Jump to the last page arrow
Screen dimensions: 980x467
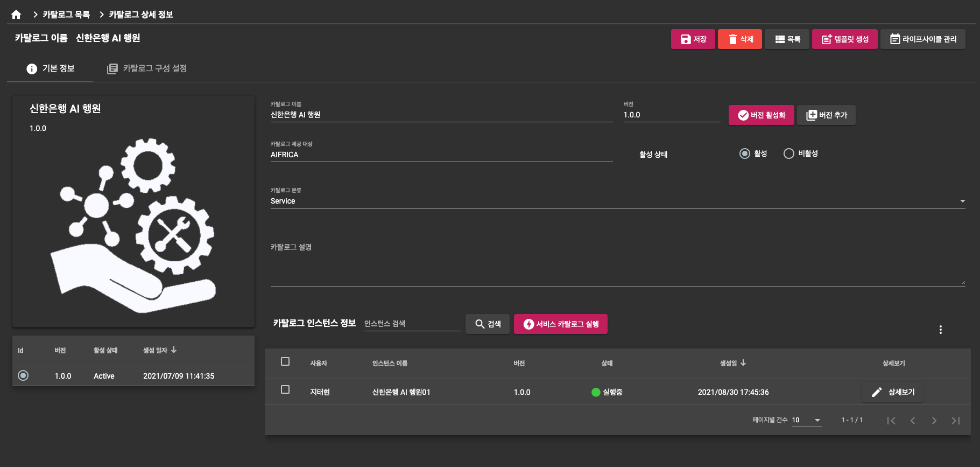coord(955,421)
